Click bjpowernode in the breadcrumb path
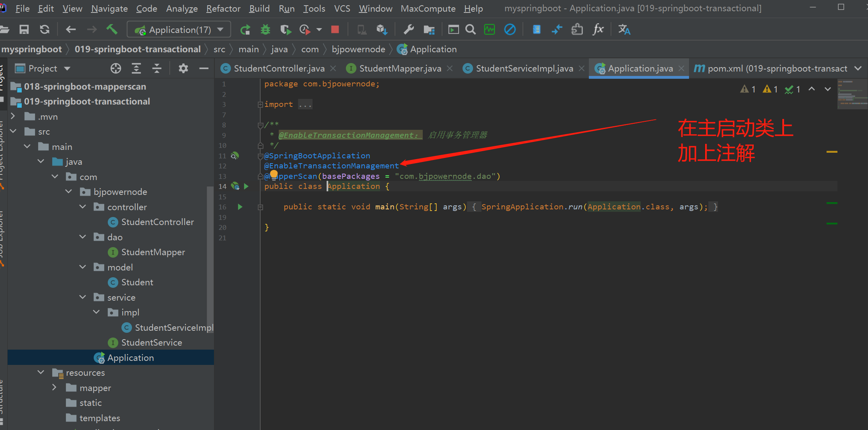 [x=358, y=49]
